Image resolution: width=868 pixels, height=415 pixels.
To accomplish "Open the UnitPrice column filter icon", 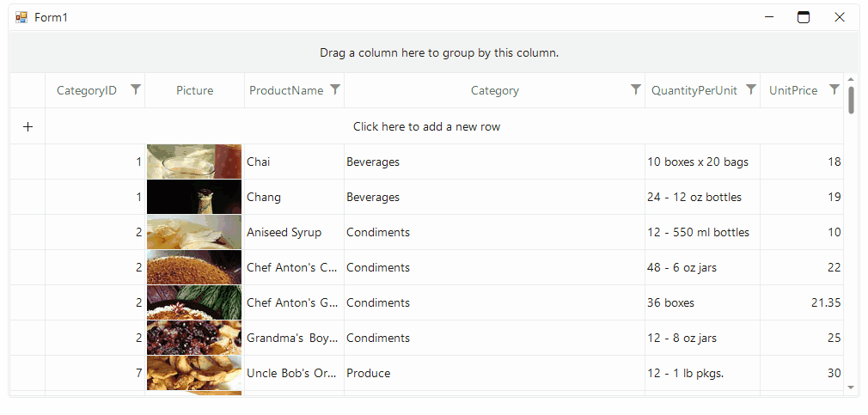I will [x=834, y=89].
